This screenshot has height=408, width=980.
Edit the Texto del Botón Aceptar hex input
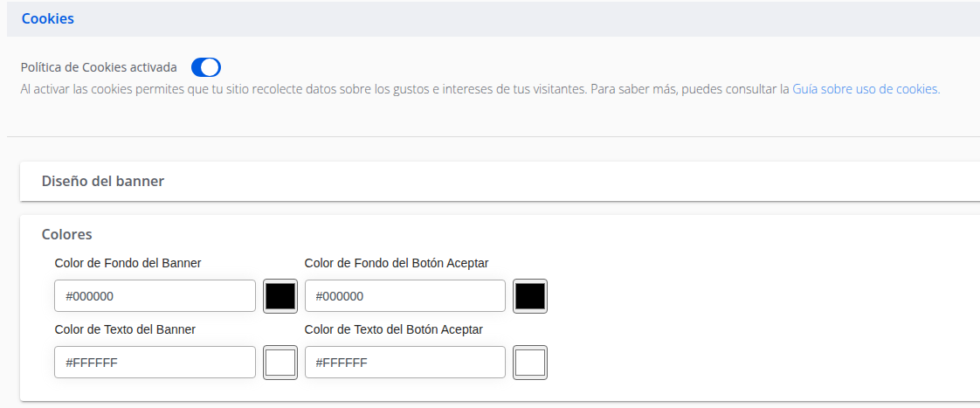[x=404, y=363]
